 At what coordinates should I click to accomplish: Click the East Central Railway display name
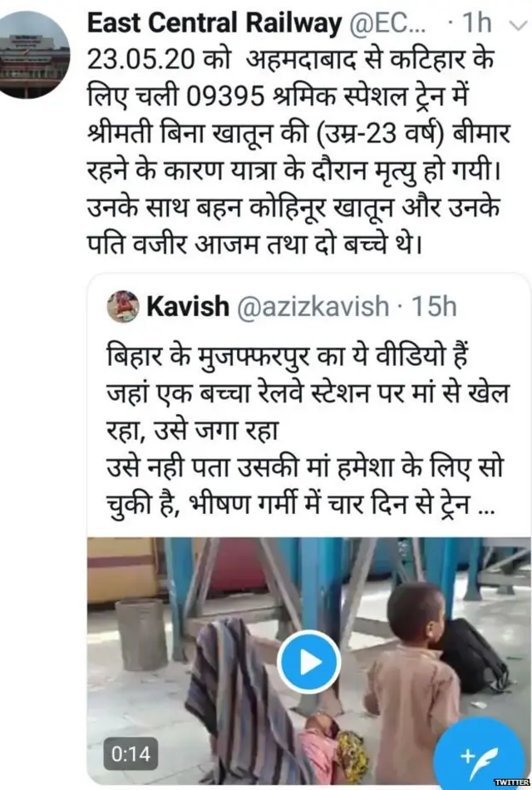[x=214, y=23]
